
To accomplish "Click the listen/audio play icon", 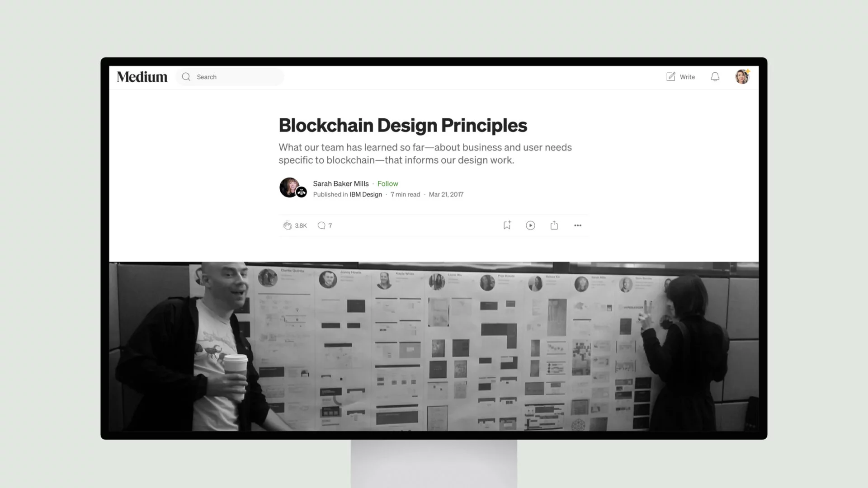I will pos(530,225).
